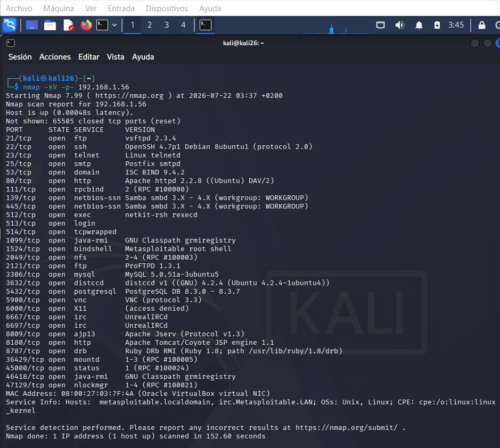500x448 pixels.
Task: Click the CPU usage graph monitor
Action: pyautogui.click(x=336, y=28)
